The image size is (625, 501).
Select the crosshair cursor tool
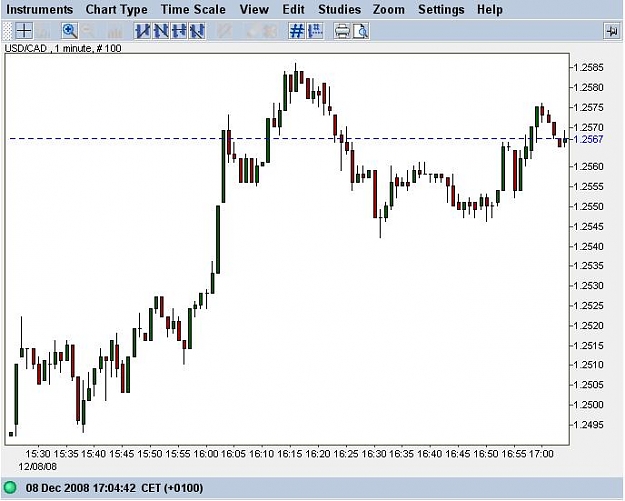pos(24,31)
